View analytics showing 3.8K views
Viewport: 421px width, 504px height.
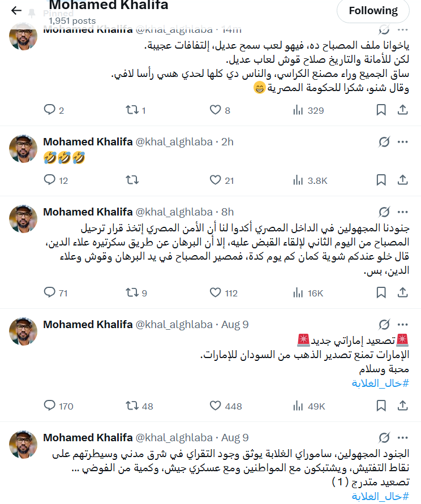pyautogui.click(x=310, y=180)
